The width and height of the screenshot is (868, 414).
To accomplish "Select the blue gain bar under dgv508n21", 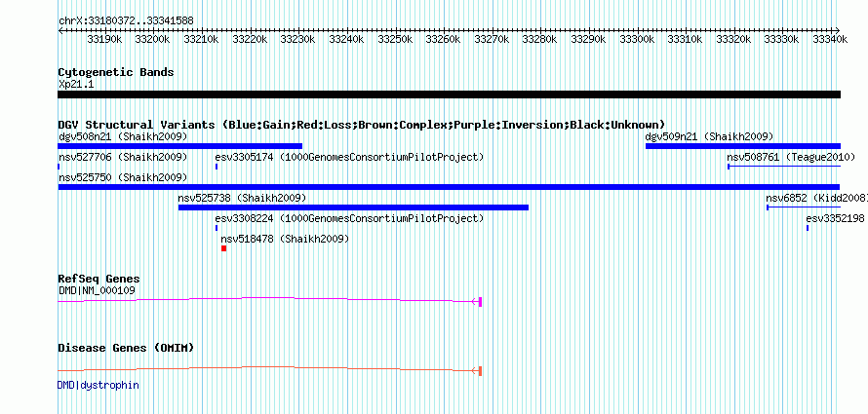I will [x=179, y=146].
